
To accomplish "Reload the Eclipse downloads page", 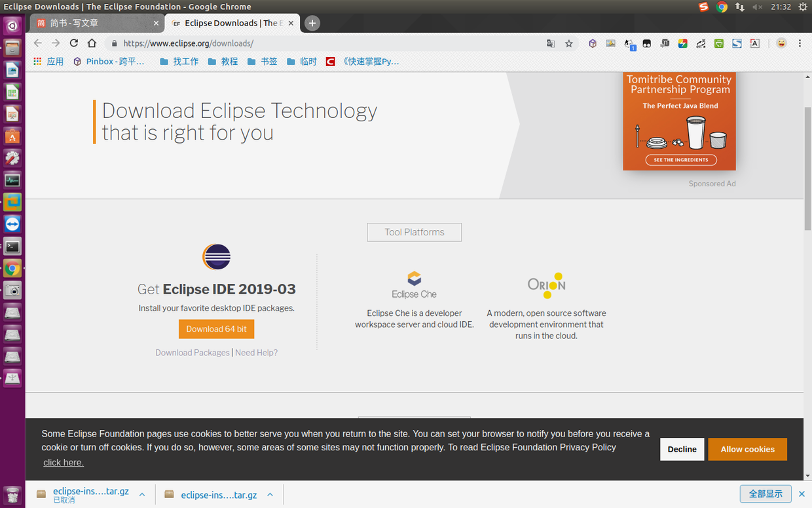I will pos(74,43).
